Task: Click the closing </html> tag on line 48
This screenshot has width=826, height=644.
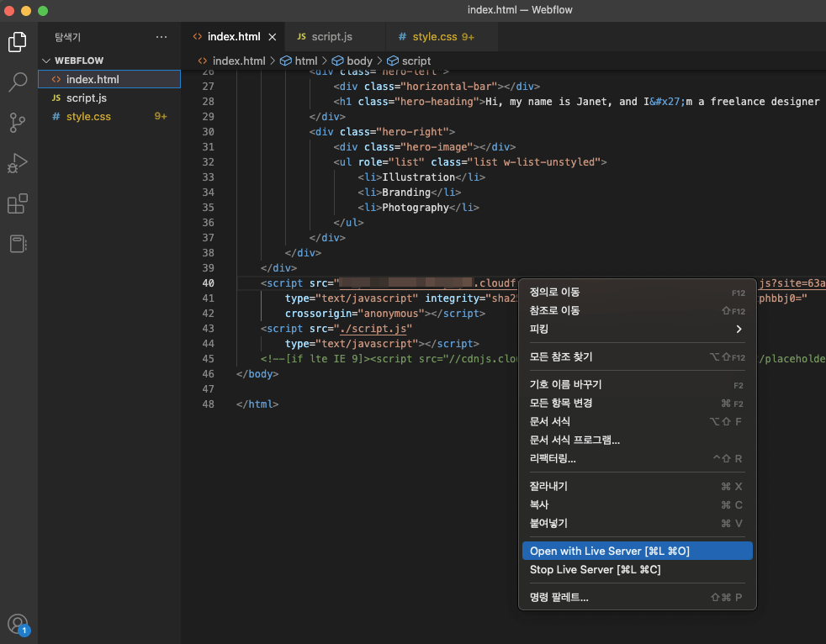Action: [257, 404]
